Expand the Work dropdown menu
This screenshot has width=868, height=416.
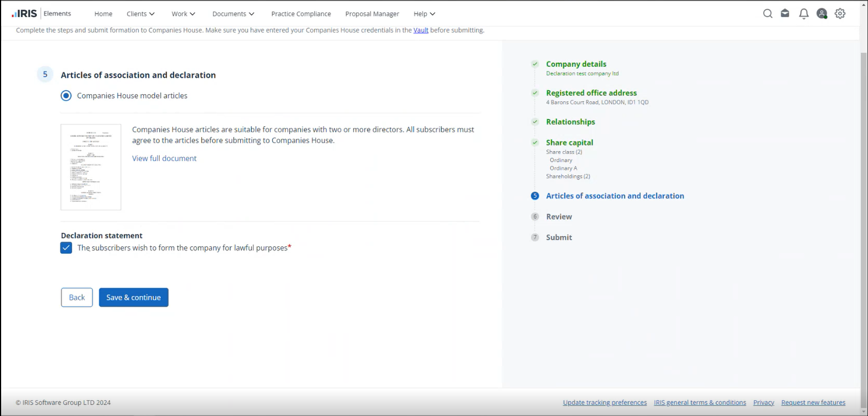click(183, 14)
